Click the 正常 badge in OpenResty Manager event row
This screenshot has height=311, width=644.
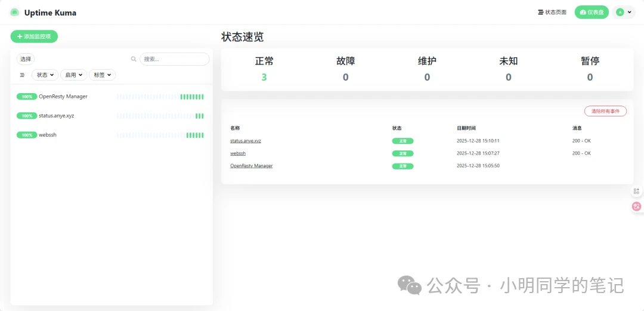402,166
